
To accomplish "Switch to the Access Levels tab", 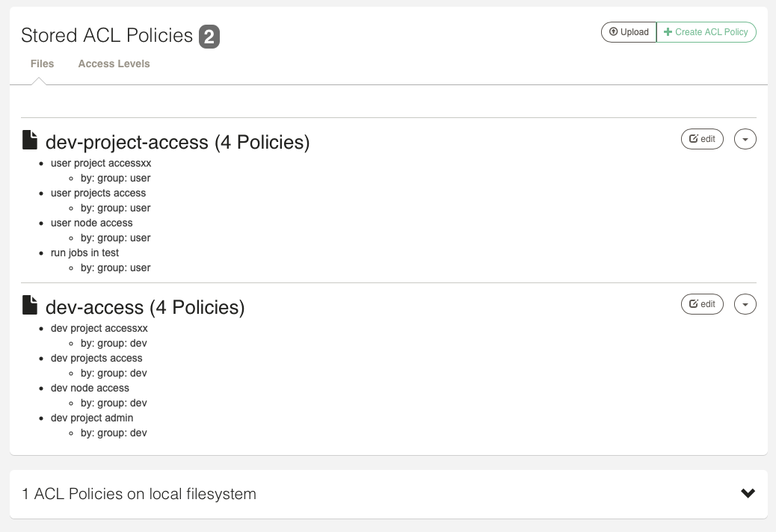I will [x=114, y=64].
